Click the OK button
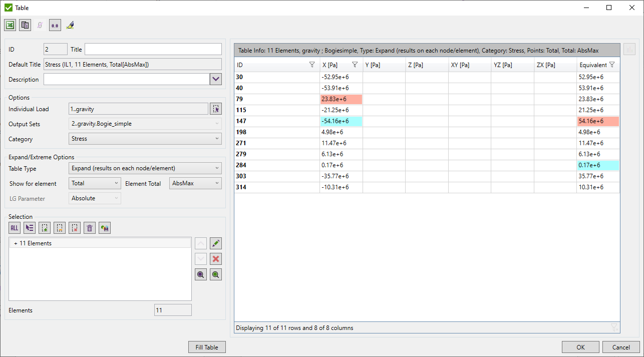This screenshot has height=357, width=644. [580, 347]
